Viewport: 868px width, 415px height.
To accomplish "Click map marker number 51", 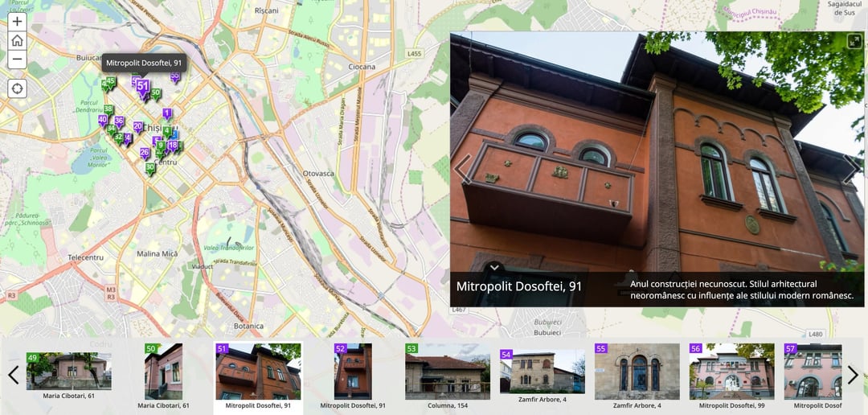I will 143,87.
